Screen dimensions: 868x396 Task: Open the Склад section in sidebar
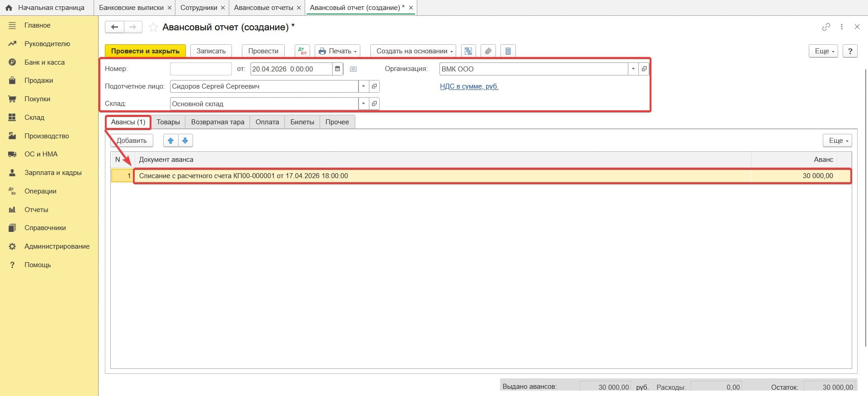coord(34,118)
